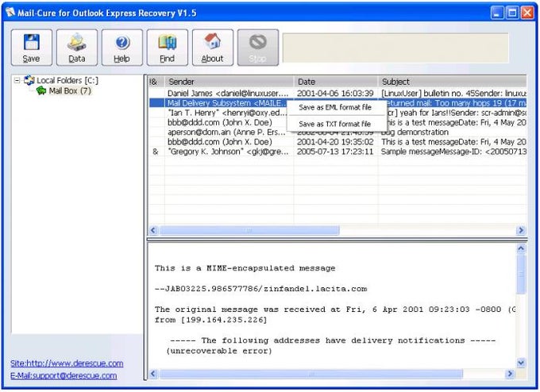
Task: Maximize the Mail-Cure window
Action: [x=512, y=13]
